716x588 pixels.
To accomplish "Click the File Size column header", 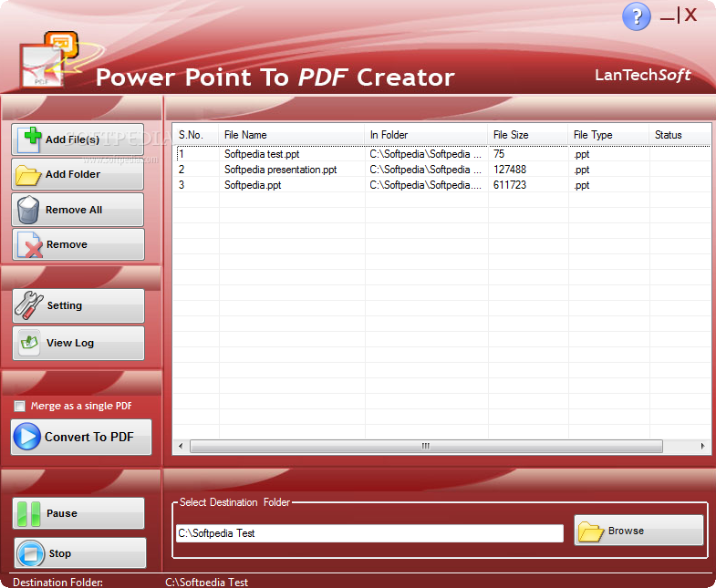I will pyautogui.click(x=528, y=135).
